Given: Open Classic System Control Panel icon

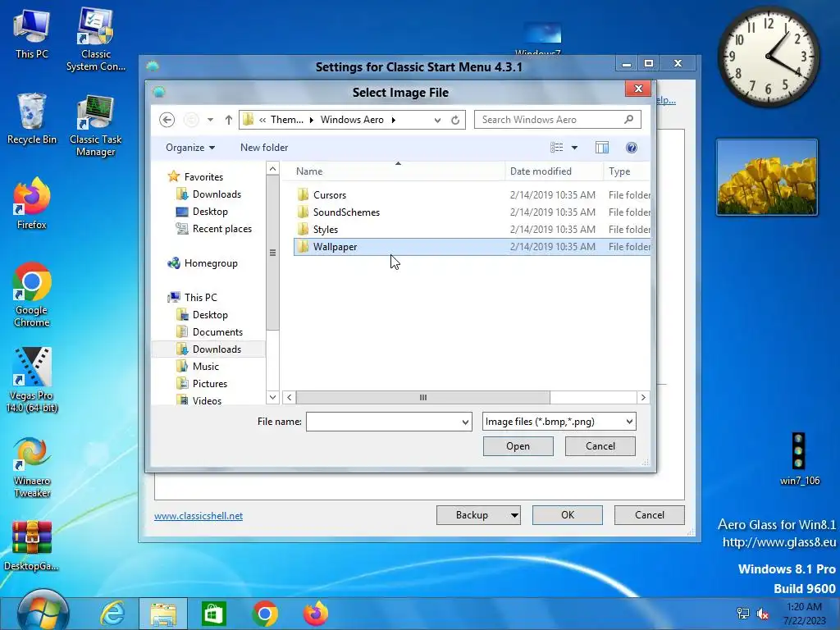Looking at the screenshot, I should point(96,39).
